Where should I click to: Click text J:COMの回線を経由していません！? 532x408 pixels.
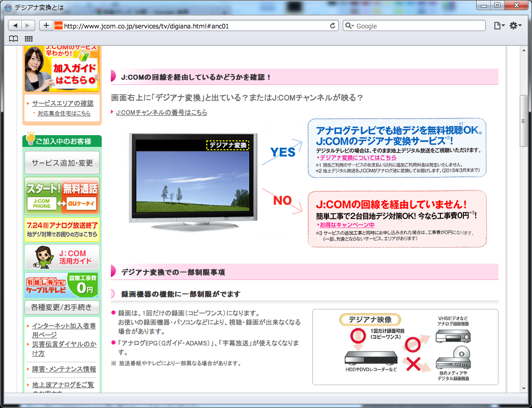(x=391, y=204)
